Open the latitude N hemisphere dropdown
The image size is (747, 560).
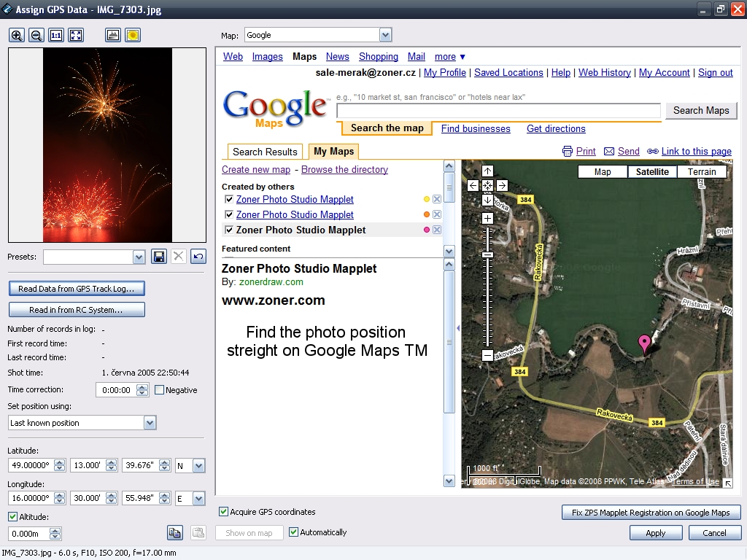tap(198, 466)
